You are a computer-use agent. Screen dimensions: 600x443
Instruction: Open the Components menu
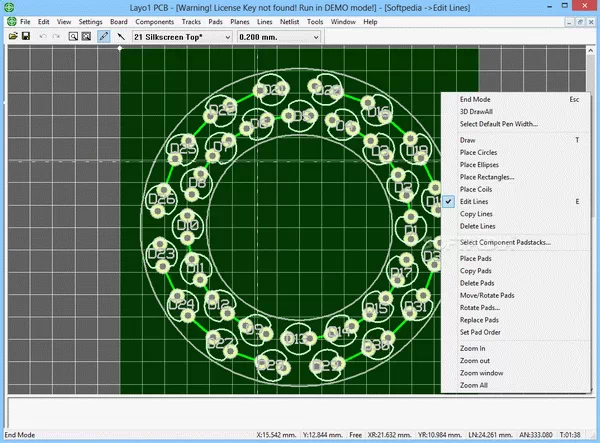point(154,21)
